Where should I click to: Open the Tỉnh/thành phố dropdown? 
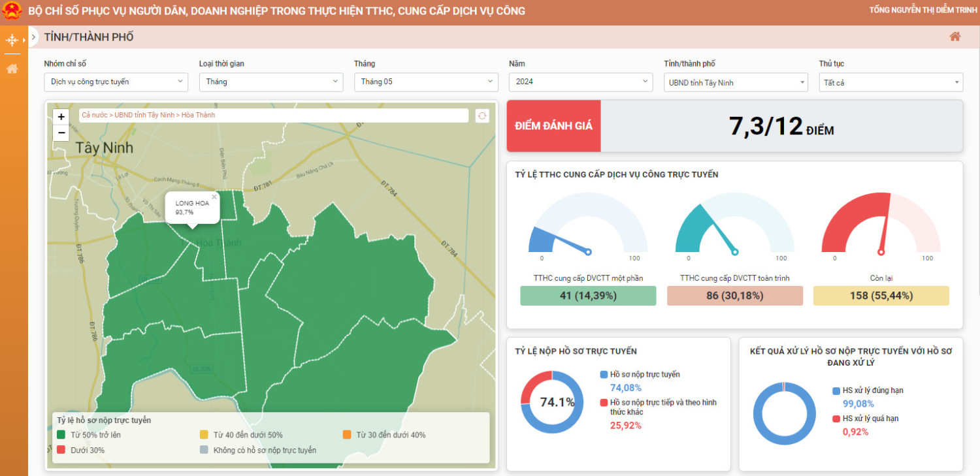click(736, 83)
